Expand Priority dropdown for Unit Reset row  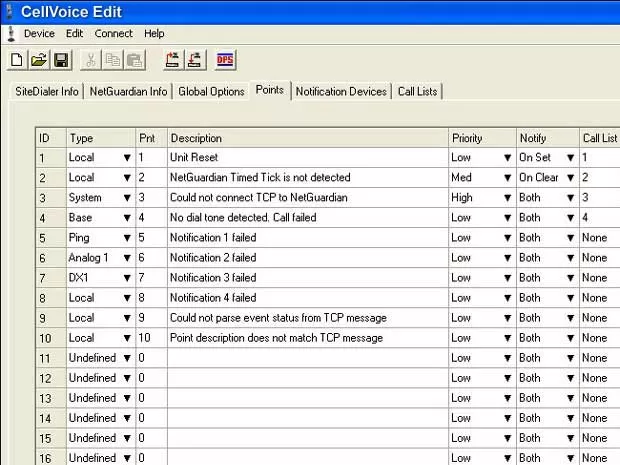tap(507, 158)
